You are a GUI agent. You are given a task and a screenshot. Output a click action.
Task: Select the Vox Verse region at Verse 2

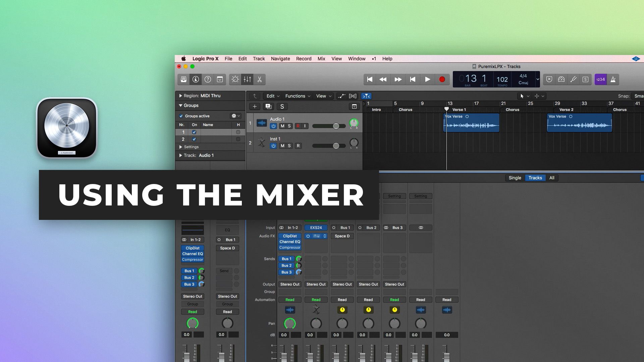(x=579, y=124)
